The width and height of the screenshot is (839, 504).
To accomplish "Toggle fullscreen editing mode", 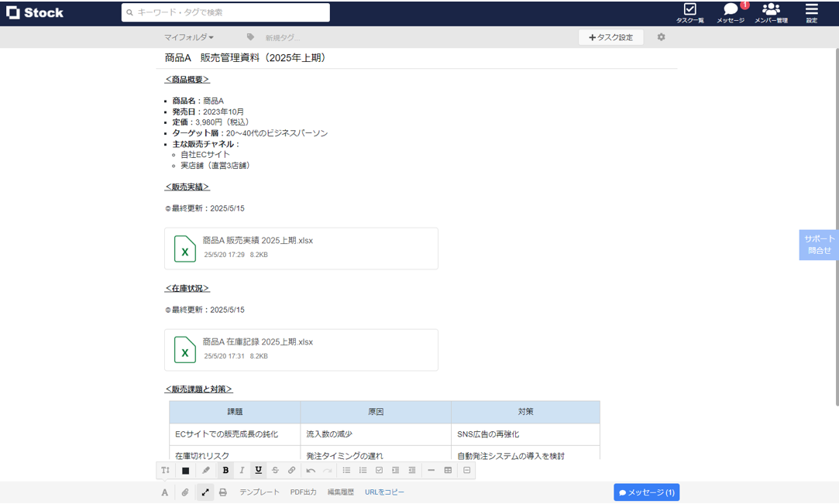I will pos(205,493).
